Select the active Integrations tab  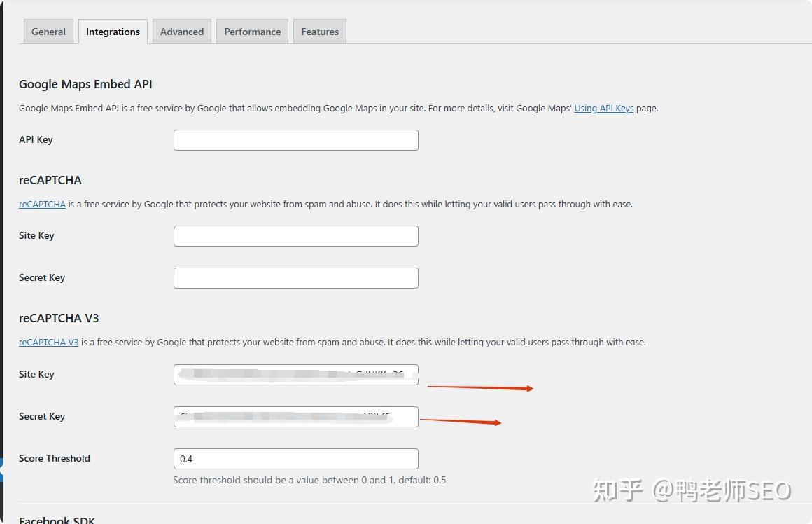[x=113, y=31]
